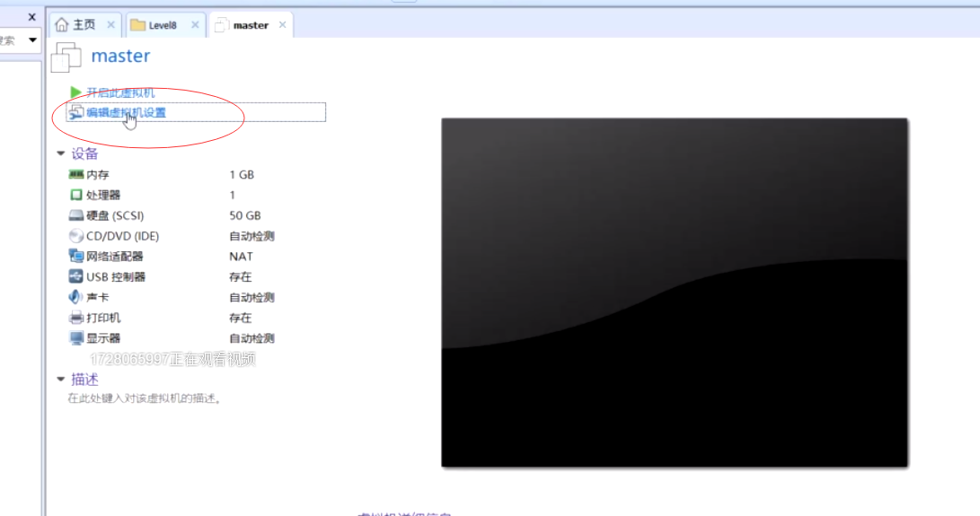Click the sidebar search input field
Image resolution: width=980 pixels, height=516 pixels.
pos(13,40)
